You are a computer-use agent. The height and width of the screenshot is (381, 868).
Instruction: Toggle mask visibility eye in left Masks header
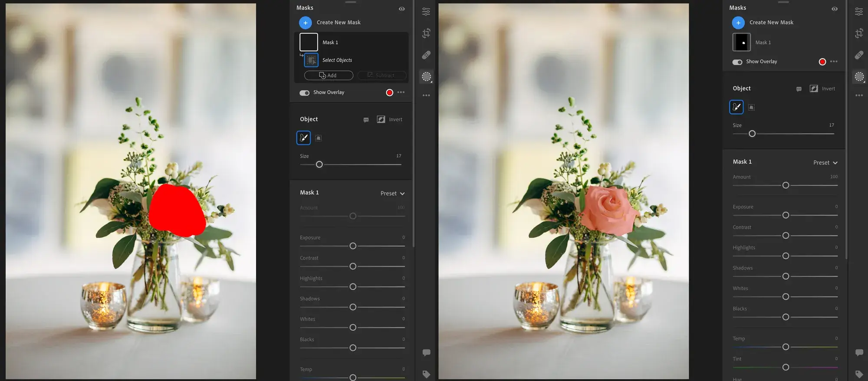point(401,9)
